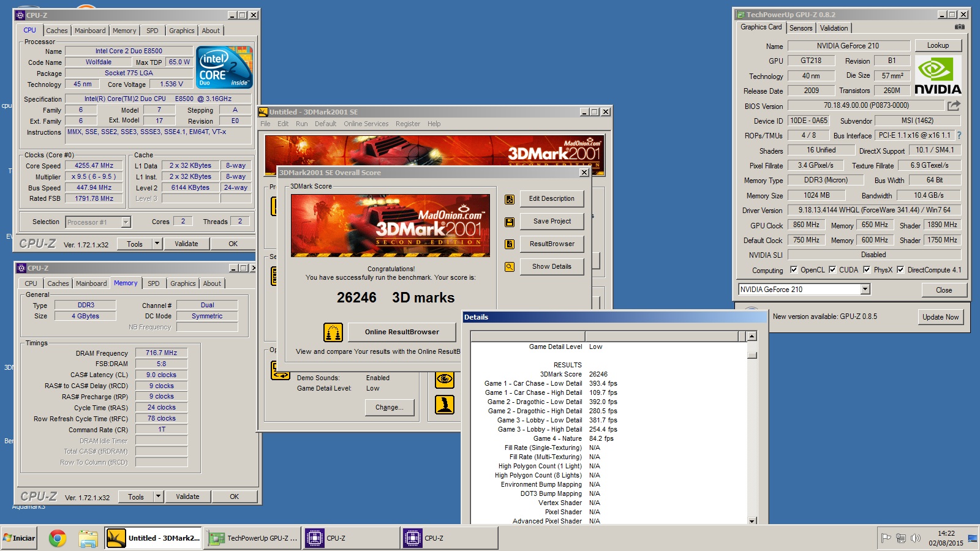This screenshot has height=551, width=980.
Task: Click the Core Speed 4255.47 MHz value
Action: [x=94, y=166]
